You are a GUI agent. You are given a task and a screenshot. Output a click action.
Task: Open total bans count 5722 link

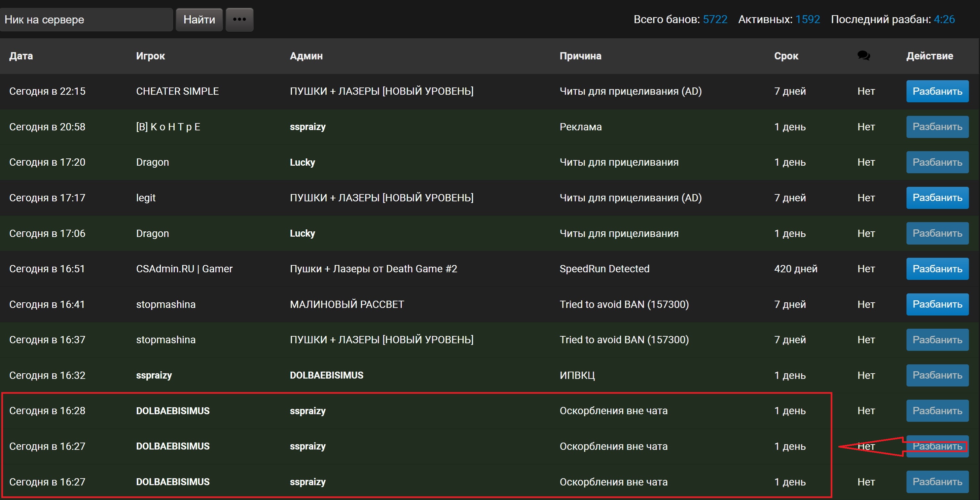click(x=715, y=19)
